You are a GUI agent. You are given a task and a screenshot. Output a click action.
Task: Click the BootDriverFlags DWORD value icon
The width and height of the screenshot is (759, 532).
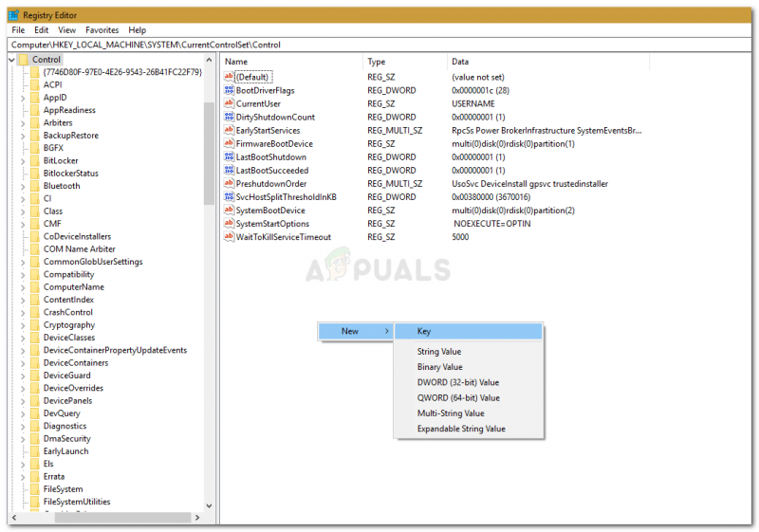(x=229, y=90)
